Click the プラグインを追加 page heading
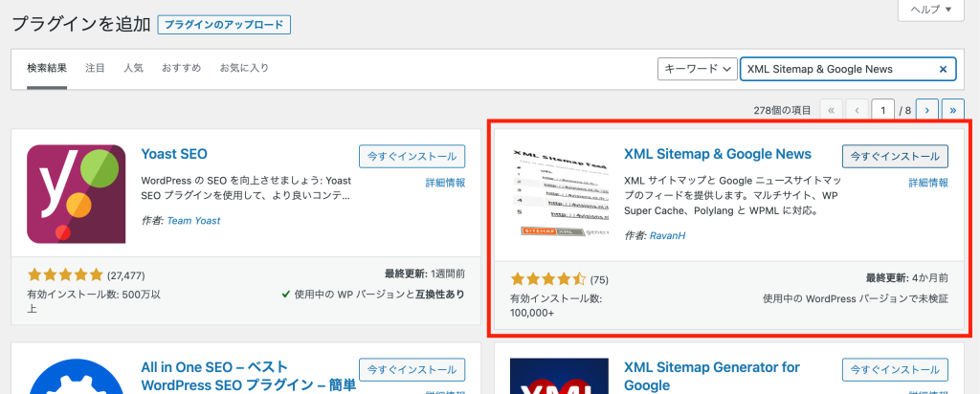 pyautogui.click(x=81, y=24)
